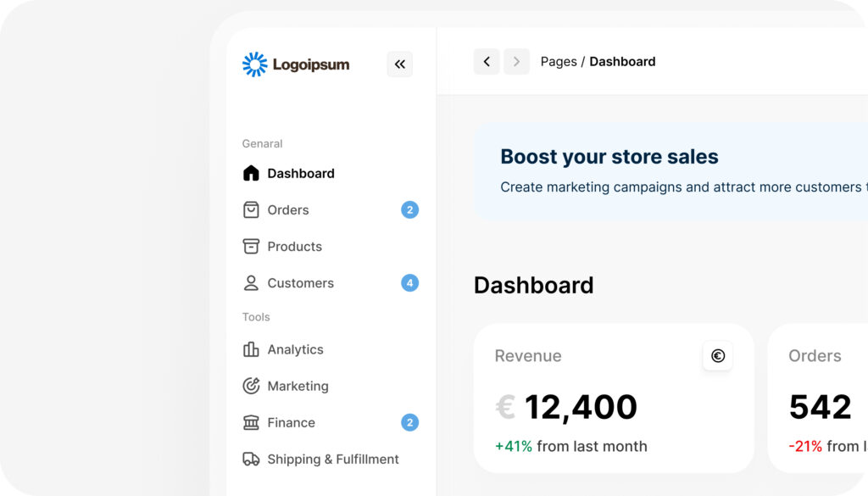Click the Genaral section label

coord(263,143)
